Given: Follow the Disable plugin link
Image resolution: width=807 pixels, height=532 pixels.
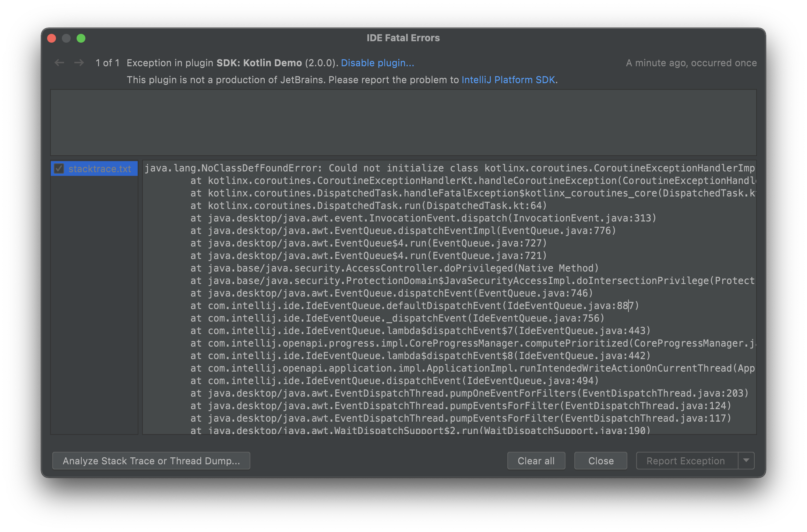Looking at the screenshot, I should (377, 63).
